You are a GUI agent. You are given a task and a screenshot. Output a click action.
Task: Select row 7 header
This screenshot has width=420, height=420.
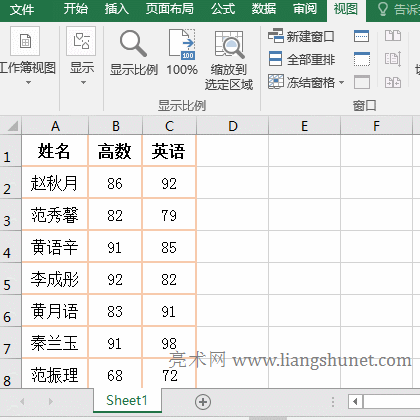pyautogui.click(x=11, y=343)
